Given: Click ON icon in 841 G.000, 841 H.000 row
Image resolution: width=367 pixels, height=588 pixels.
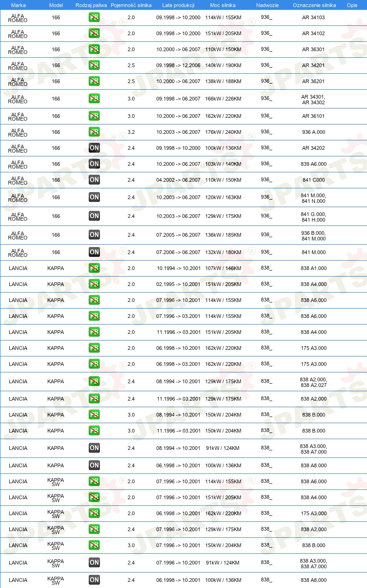Looking at the screenshot, I should coord(94,217).
